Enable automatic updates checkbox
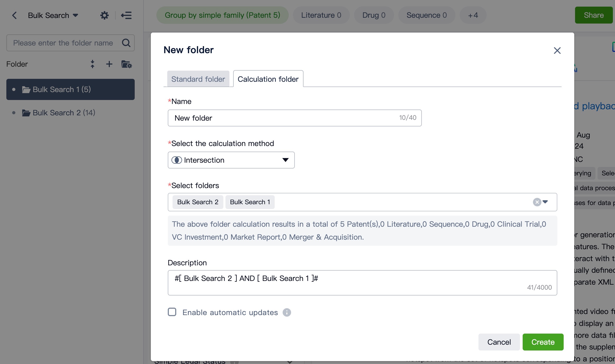615x364 pixels. (172, 312)
